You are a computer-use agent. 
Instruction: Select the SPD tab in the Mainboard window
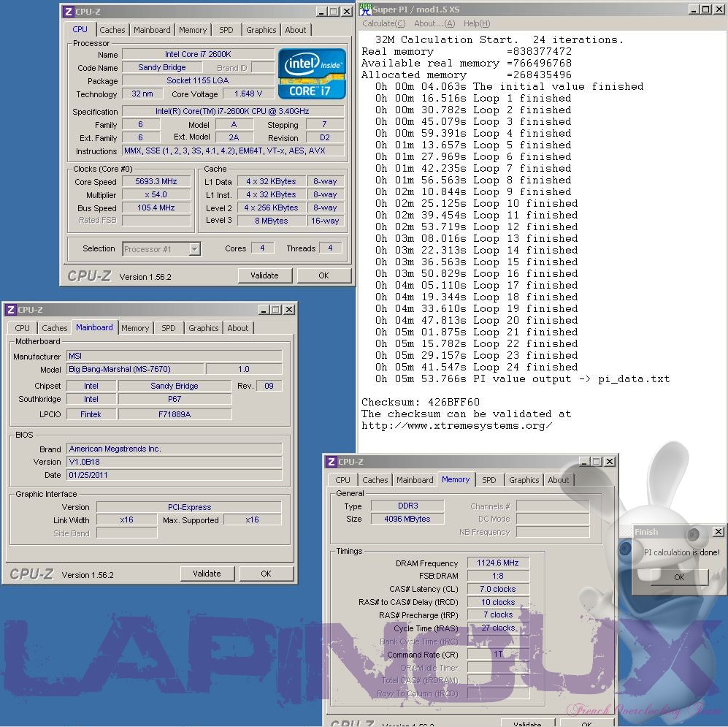(169, 328)
